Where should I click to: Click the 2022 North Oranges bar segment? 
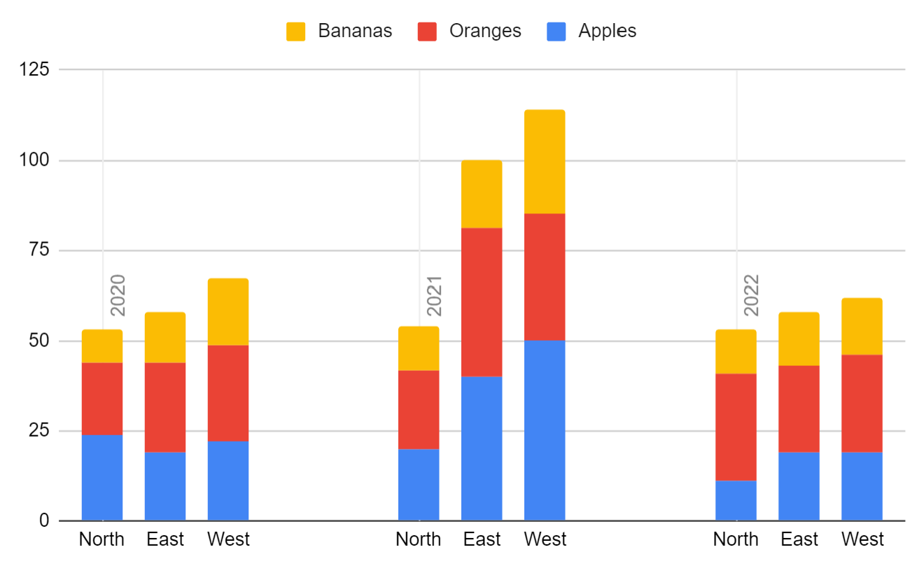(x=736, y=427)
